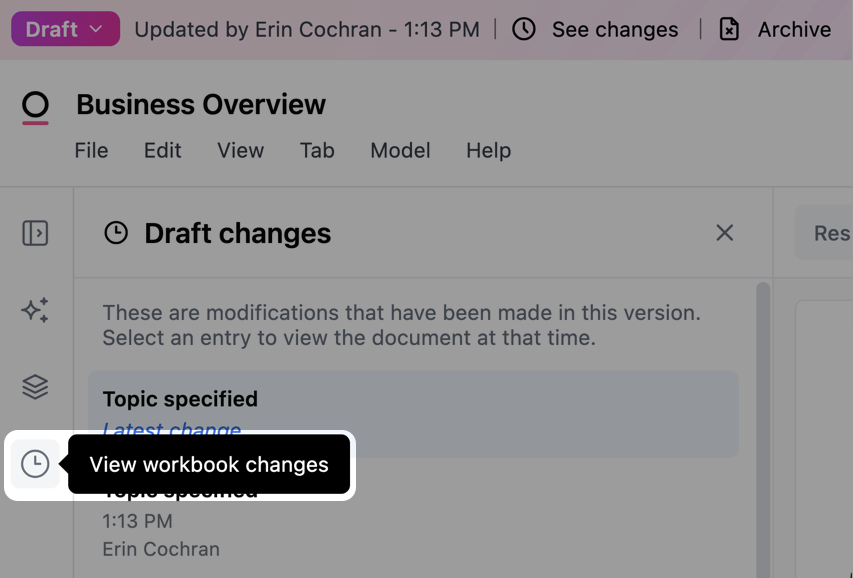853x578 pixels.
Task: Click the See changes button
Action: 614,29
